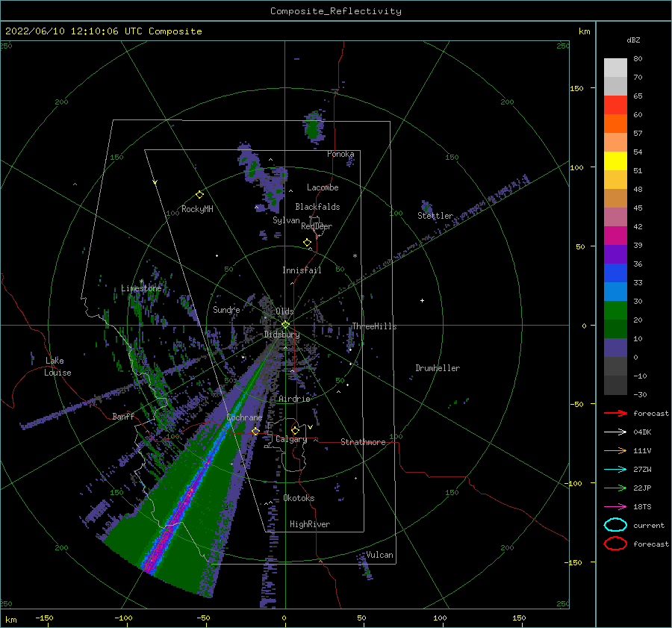Click the Composite_Reflectivity title

tap(335, 11)
